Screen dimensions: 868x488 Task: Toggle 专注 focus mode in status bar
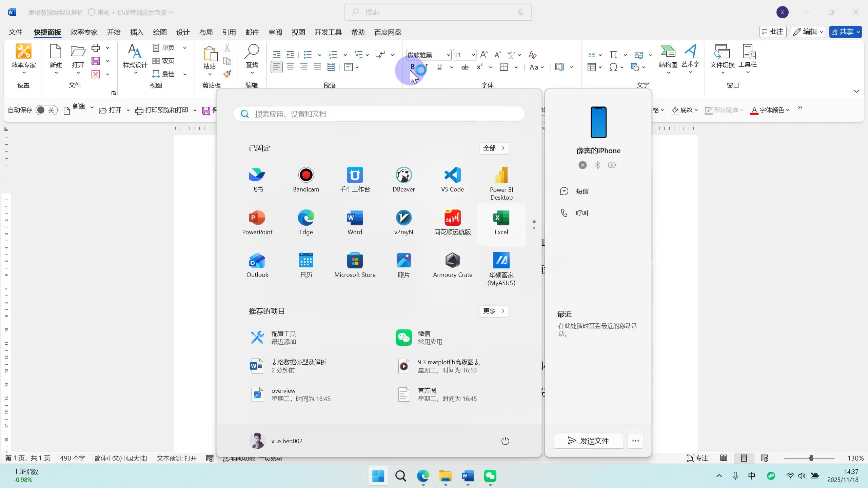pos(697,458)
